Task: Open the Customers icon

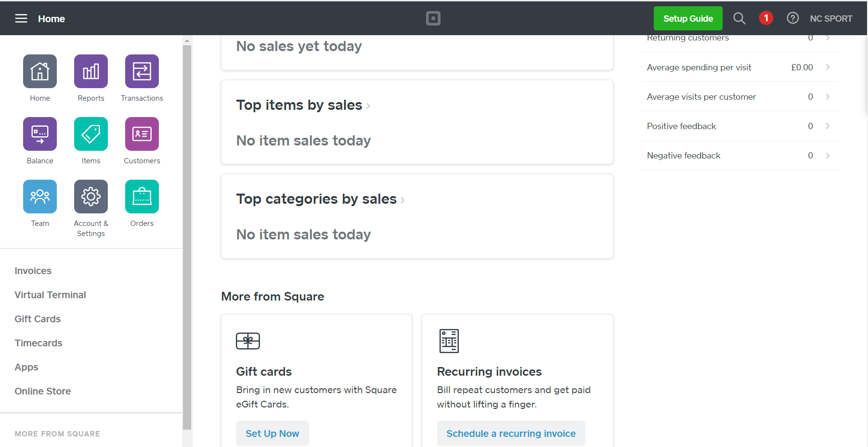Action: tap(142, 134)
